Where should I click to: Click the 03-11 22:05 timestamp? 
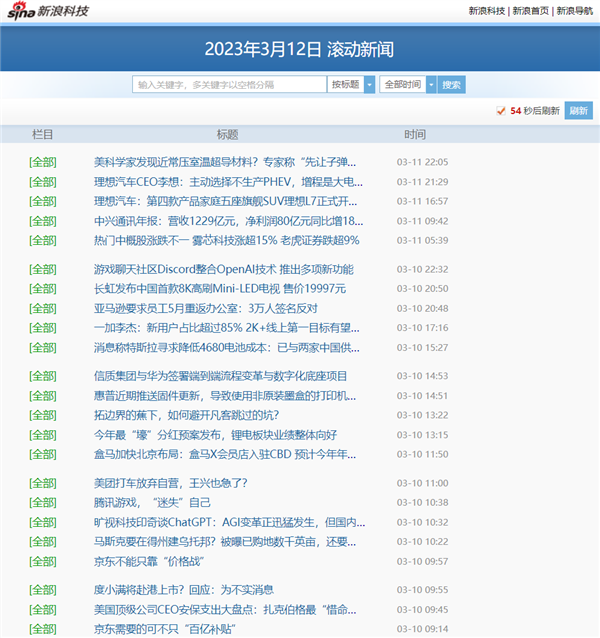click(423, 162)
